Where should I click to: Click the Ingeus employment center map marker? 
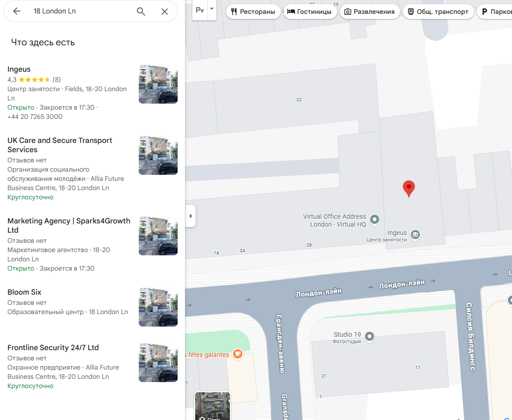click(x=415, y=235)
